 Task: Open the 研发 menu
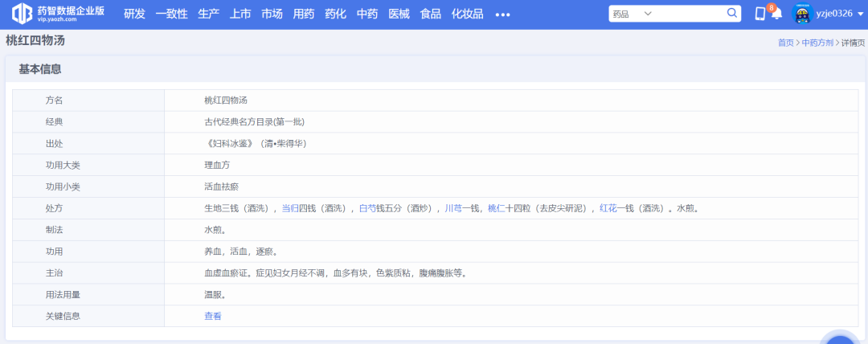[134, 14]
